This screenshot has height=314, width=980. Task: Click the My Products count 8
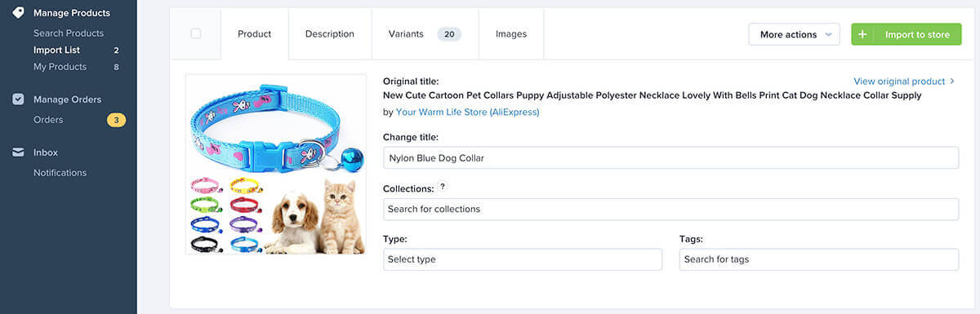coord(116,67)
